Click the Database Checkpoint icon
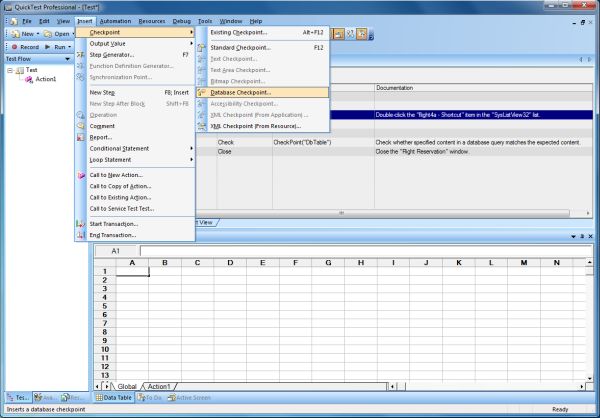The height and width of the screenshot is (418, 600). (x=202, y=93)
